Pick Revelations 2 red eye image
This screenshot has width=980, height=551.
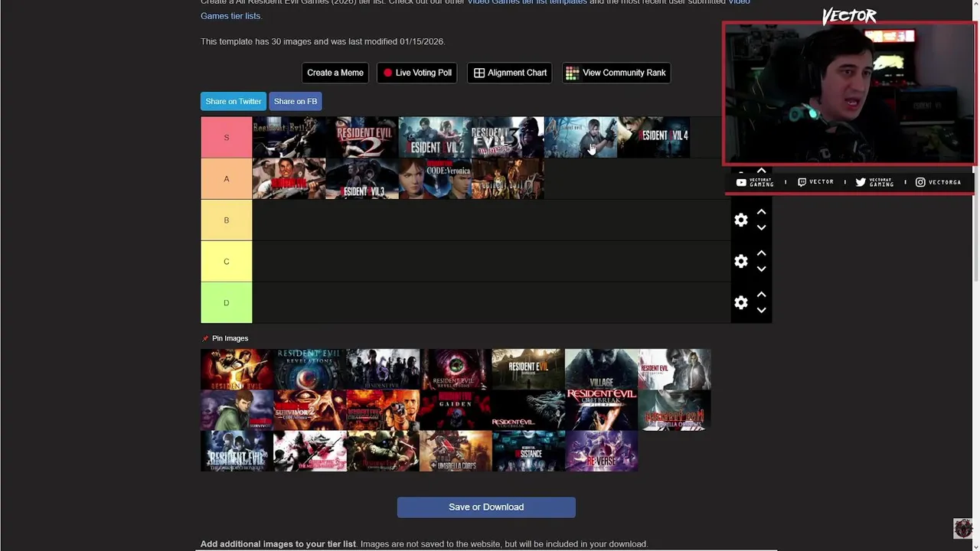tap(456, 369)
